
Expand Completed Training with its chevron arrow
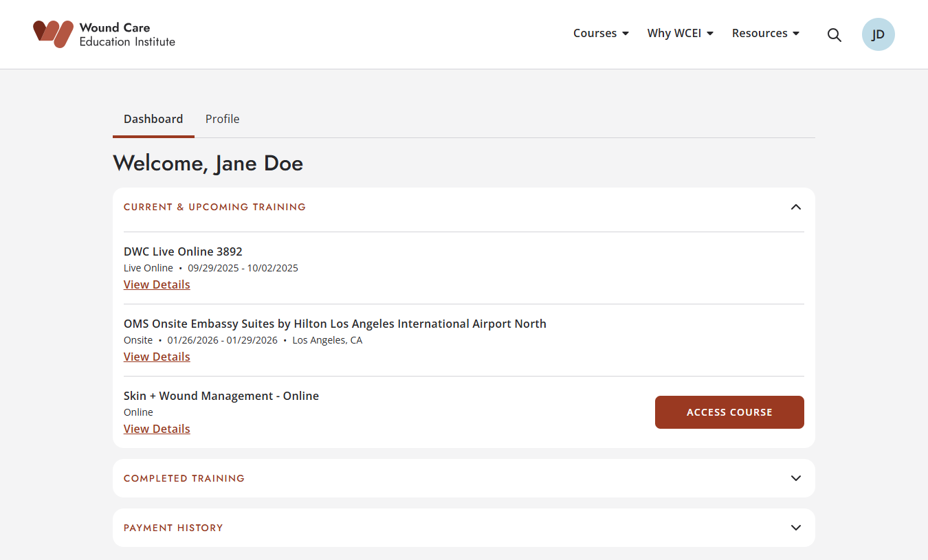coord(795,478)
